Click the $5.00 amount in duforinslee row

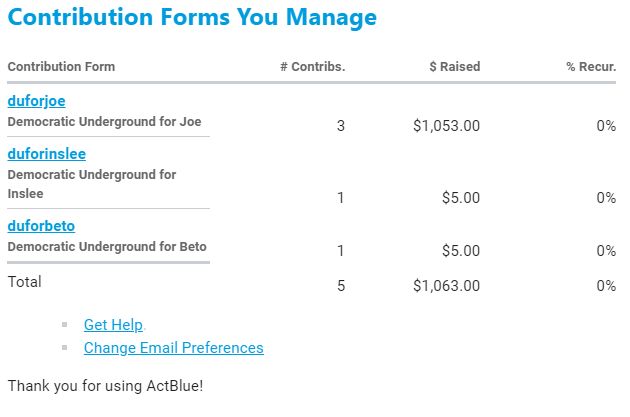(x=461, y=198)
